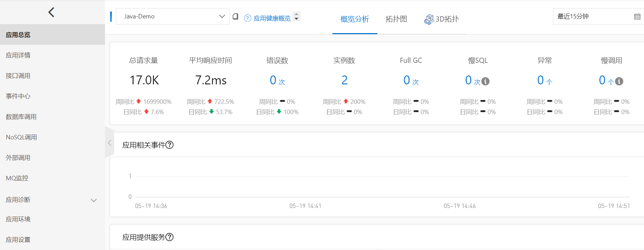Open the 最近15分钟 time range selector

[x=598, y=16]
